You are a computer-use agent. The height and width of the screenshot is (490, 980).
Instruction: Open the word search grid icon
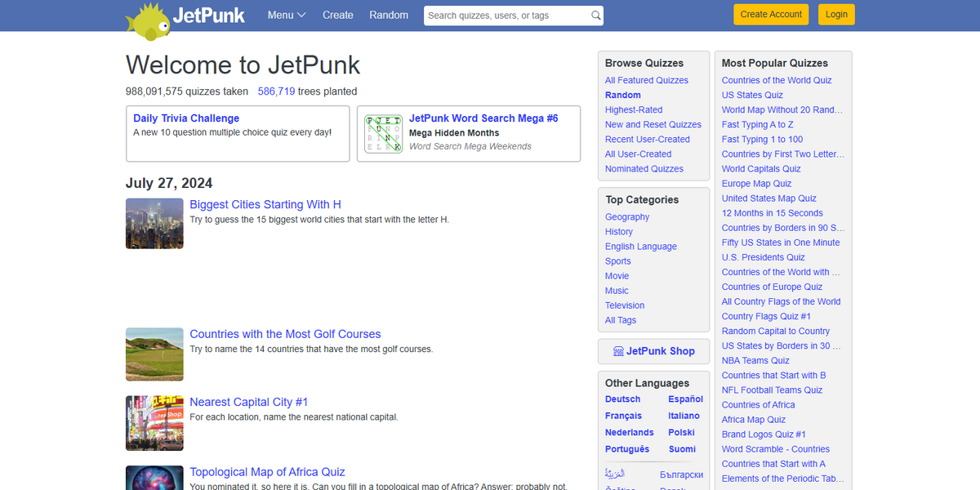383,133
